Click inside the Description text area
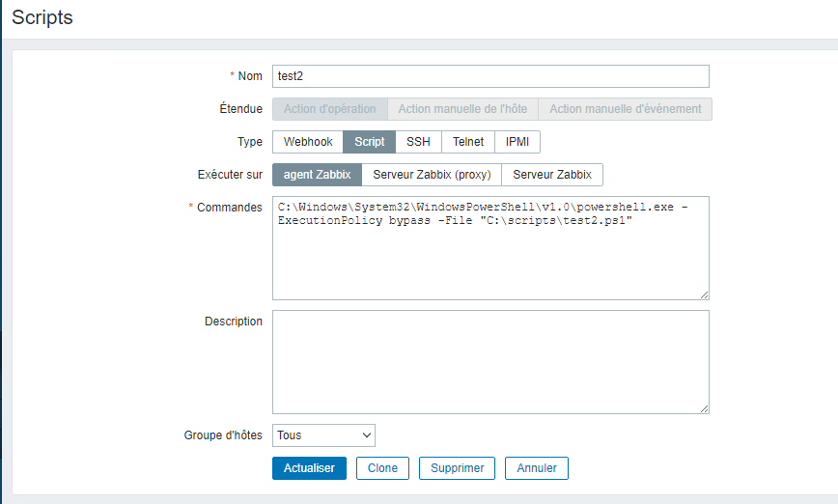Screen dimensions: 838x504 490,361
